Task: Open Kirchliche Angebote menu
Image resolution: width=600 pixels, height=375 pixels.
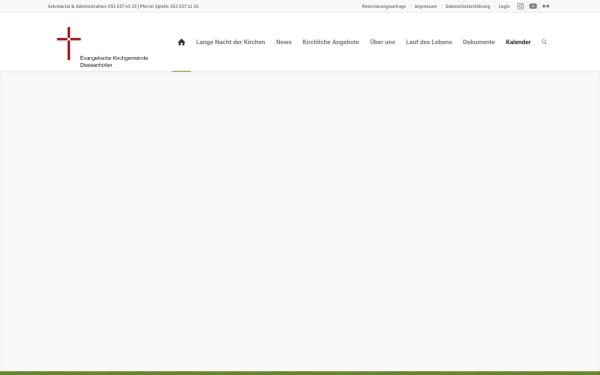Action: pyautogui.click(x=331, y=42)
